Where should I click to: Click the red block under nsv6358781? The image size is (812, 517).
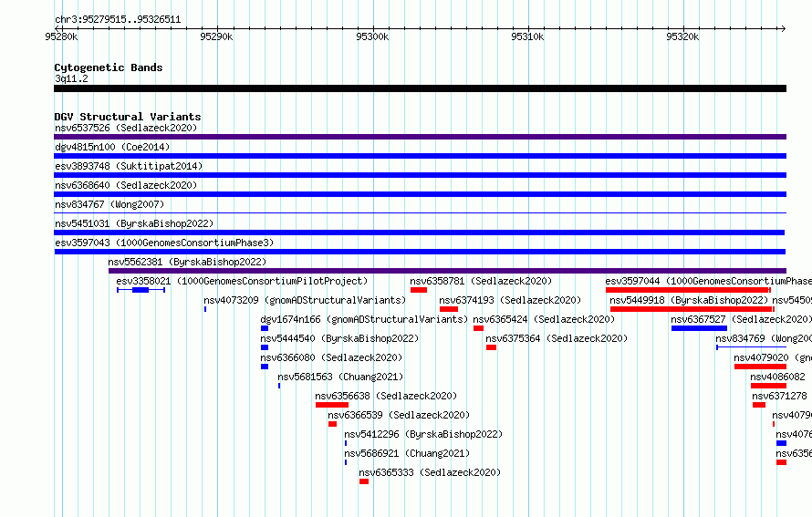(x=419, y=290)
